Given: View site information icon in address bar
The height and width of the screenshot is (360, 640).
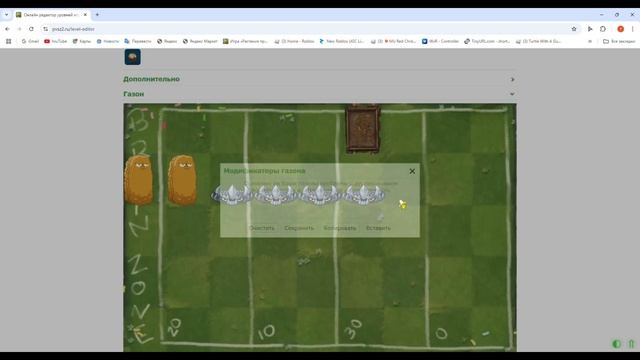Looking at the screenshot, I should 45,29.
